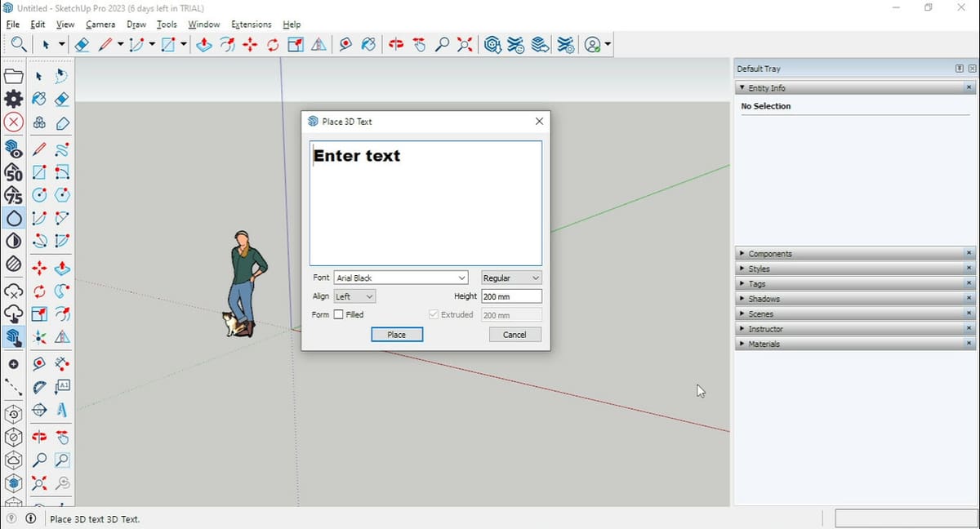Select the Rotate tool in top toolbar

pos(273,44)
